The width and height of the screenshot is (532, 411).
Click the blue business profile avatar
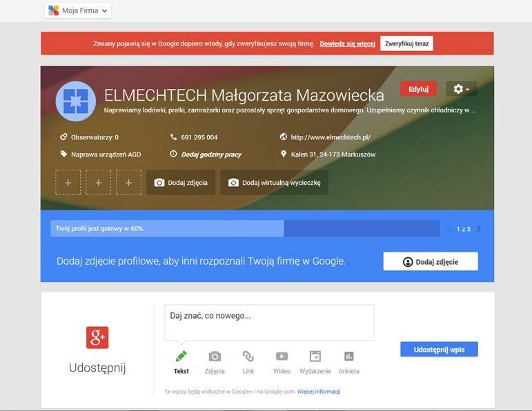pos(76,101)
